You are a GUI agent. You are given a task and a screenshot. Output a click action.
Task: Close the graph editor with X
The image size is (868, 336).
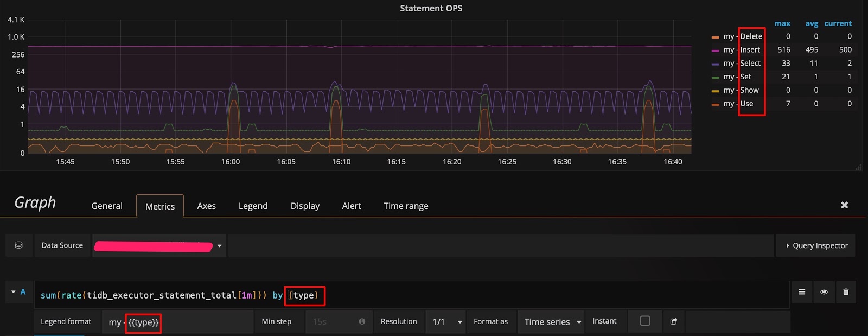click(844, 205)
